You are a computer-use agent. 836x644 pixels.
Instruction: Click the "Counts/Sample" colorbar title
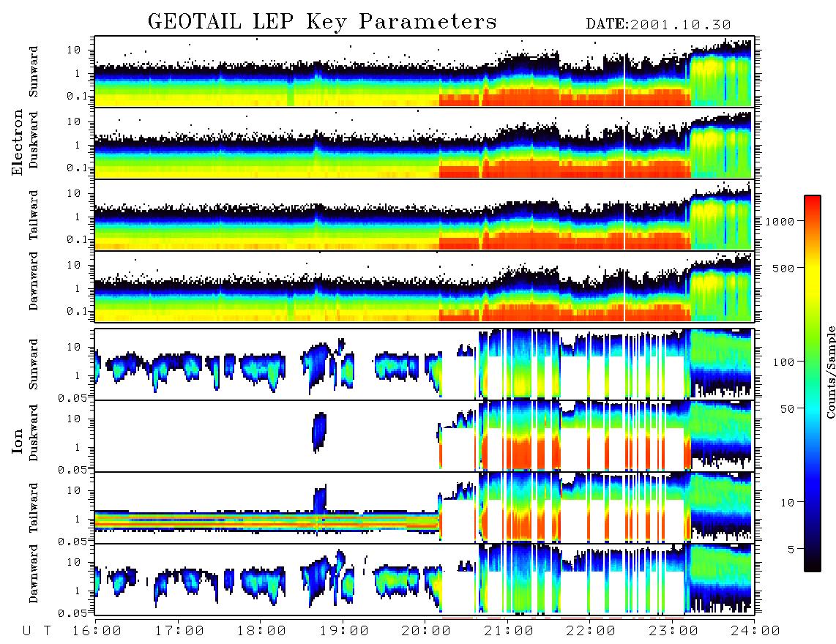coord(830,372)
